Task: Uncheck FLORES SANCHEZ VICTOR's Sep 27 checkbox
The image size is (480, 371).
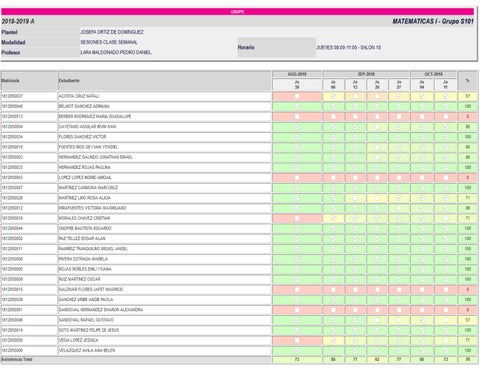Action: coord(399,137)
